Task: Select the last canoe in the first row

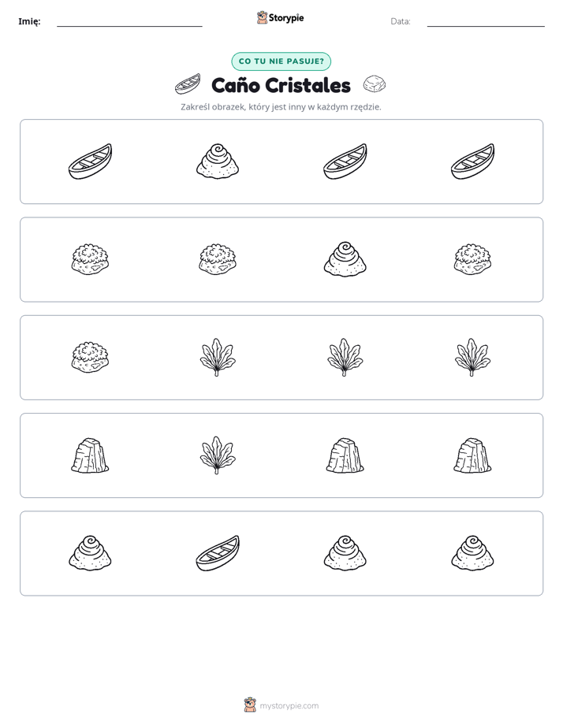Action: pyautogui.click(x=472, y=161)
